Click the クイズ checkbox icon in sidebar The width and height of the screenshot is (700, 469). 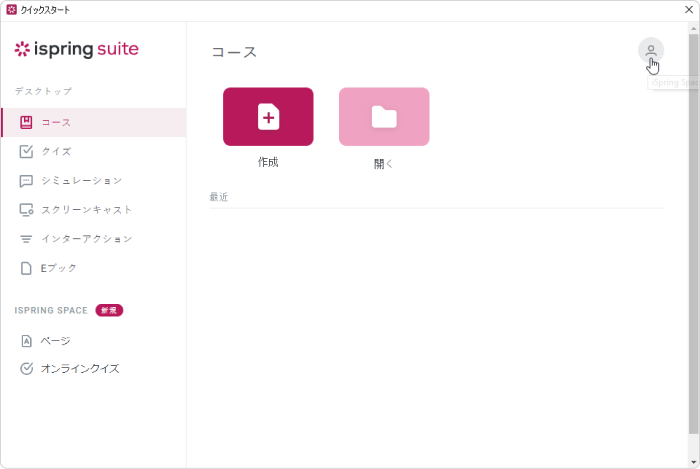tap(26, 151)
